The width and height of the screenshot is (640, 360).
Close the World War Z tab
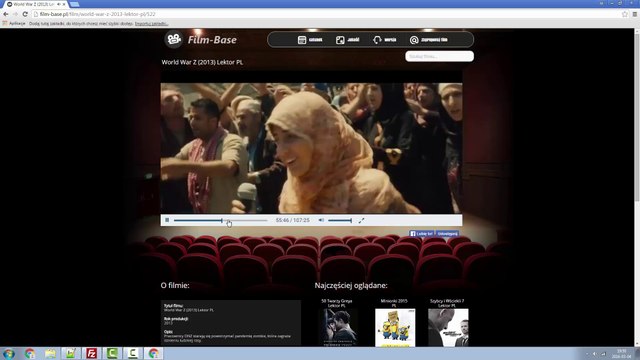(64, 4)
